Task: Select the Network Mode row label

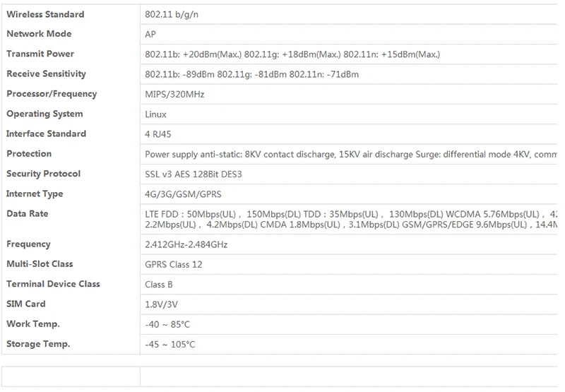Action: (x=39, y=34)
